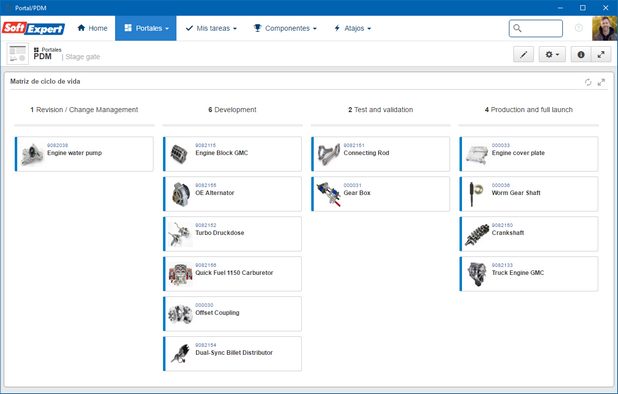Select Production and full launch header

(x=529, y=110)
